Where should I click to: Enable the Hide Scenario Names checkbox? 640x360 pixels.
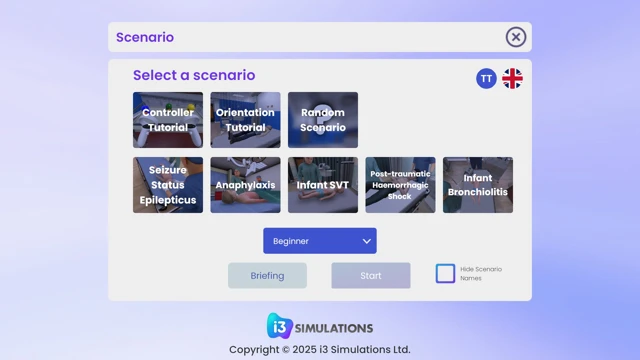click(445, 273)
